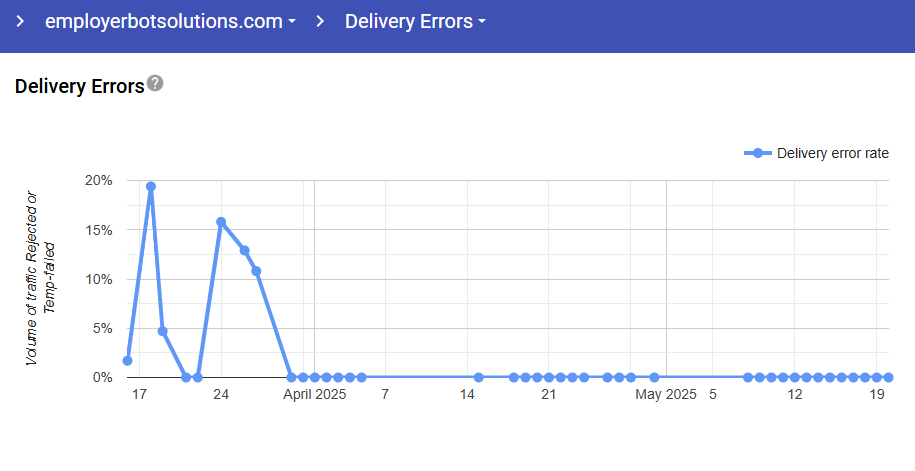Click the chevron before Delivery Errors breadcrumb
The width and height of the screenshot is (915, 471).
click(320, 21)
